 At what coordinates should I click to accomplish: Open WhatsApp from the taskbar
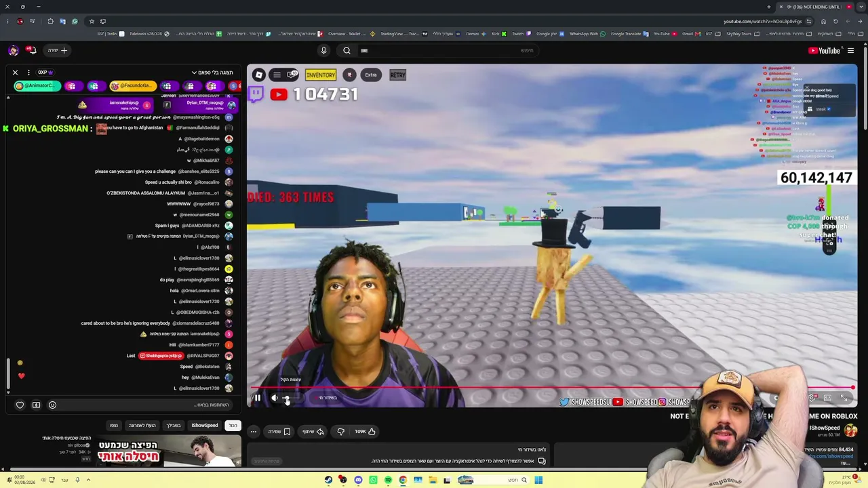(373, 480)
